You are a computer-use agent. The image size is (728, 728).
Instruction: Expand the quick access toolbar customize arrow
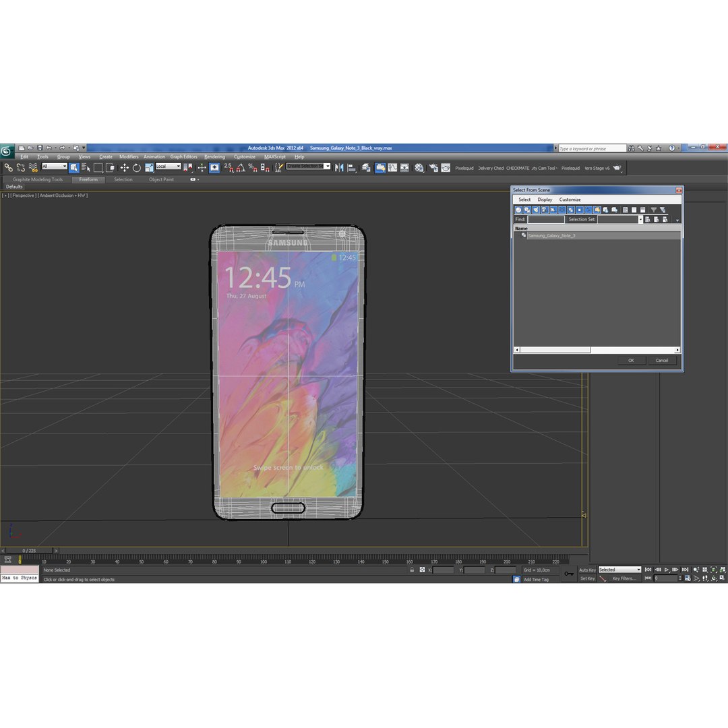[x=84, y=148]
